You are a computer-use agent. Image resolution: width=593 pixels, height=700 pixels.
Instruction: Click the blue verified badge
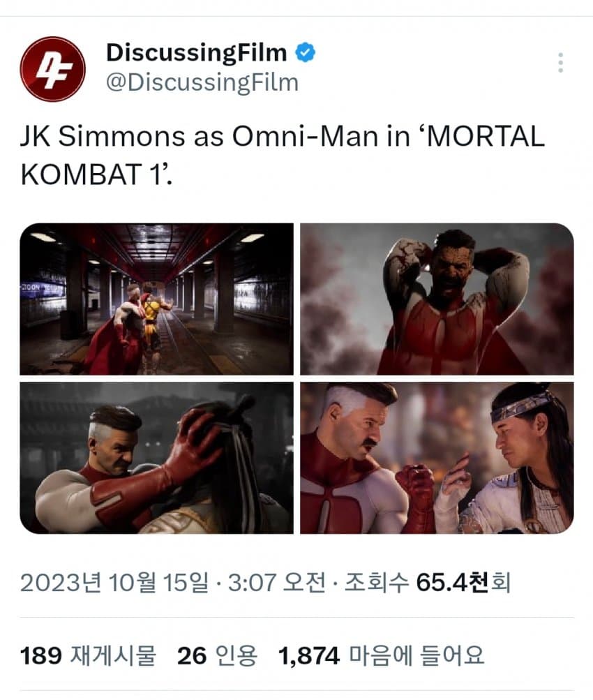pos(305,52)
